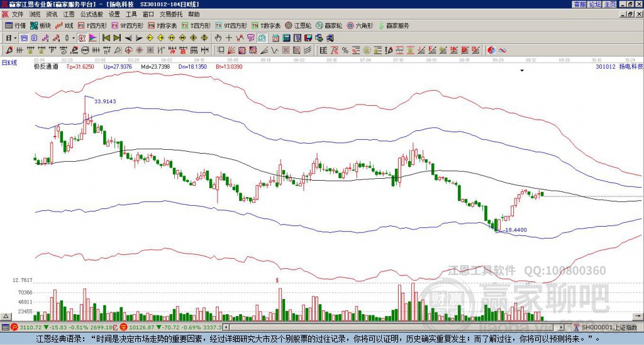Open T数字表 number table
Screen dimensions: 644x345
click(x=266, y=25)
